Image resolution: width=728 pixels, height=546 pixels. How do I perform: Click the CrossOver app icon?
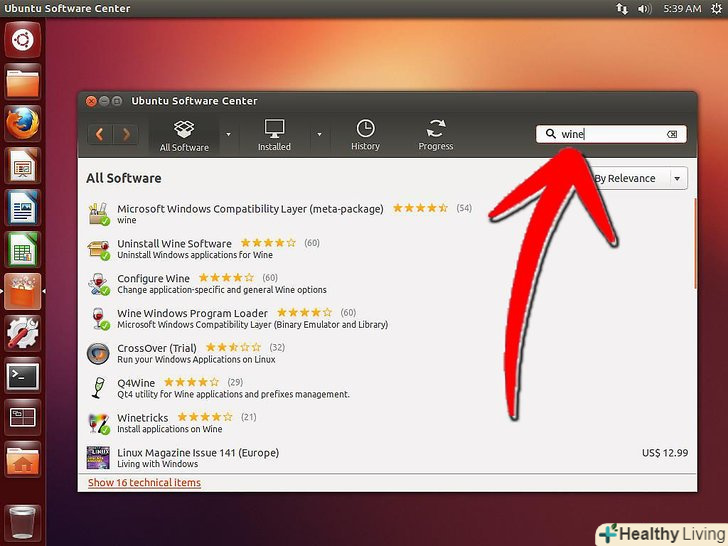pos(98,354)
